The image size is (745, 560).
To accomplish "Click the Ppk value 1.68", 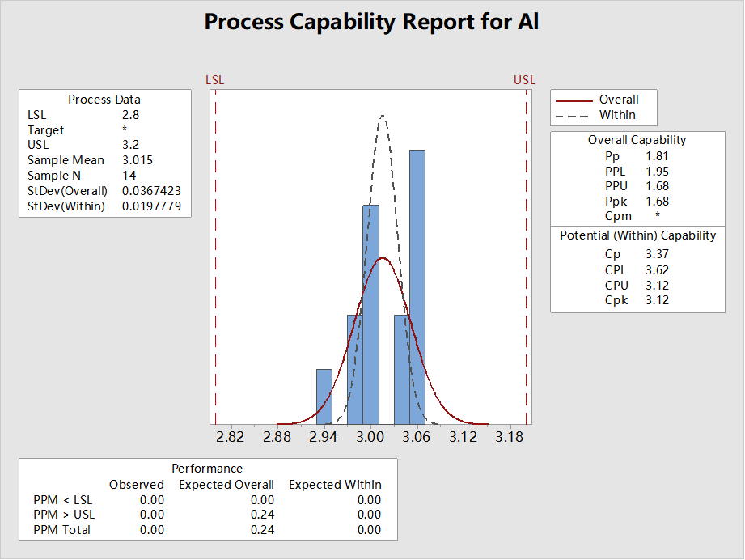I will [657, 202].
